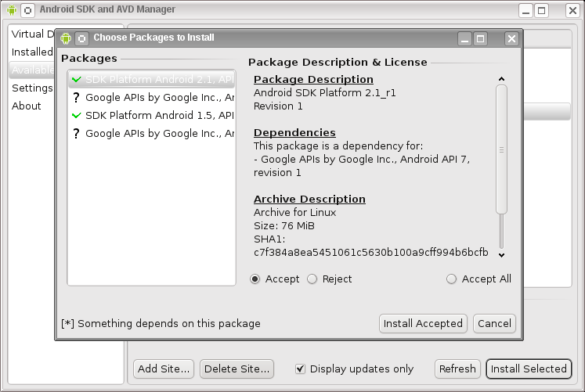The width and height of the screenshot is (585, 392).
Task: Click 'Archive for Linux' text
Action: [294, 212]
